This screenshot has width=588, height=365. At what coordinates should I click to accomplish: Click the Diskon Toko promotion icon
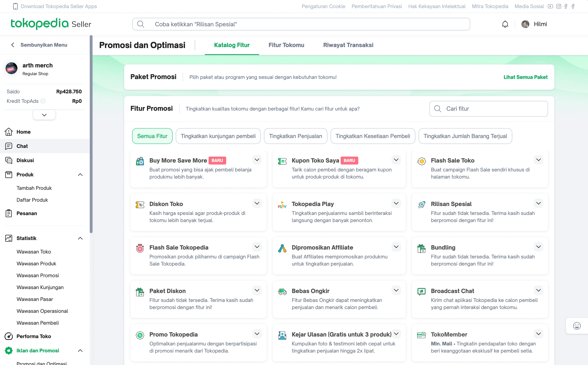tap(140, 204)
